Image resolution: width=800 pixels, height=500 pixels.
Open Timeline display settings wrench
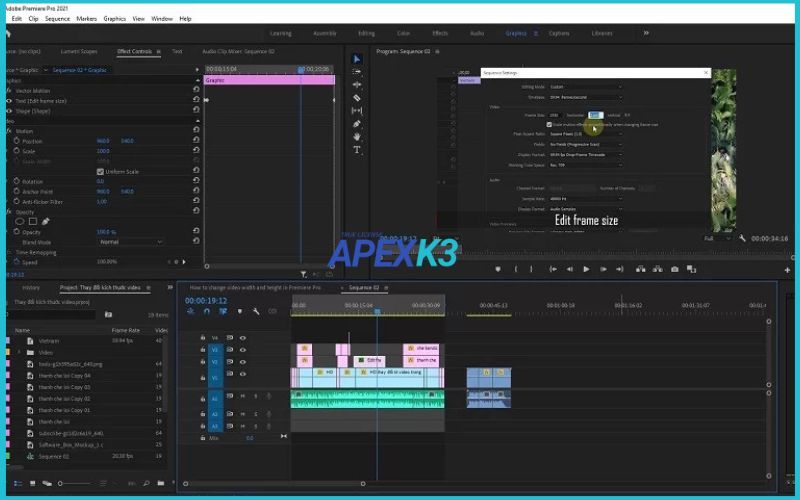(256, 311)
